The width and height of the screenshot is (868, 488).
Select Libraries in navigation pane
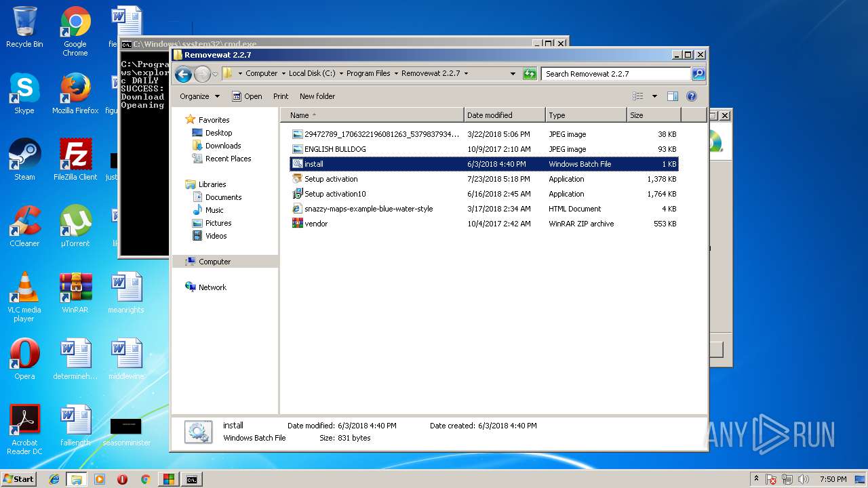212,184
